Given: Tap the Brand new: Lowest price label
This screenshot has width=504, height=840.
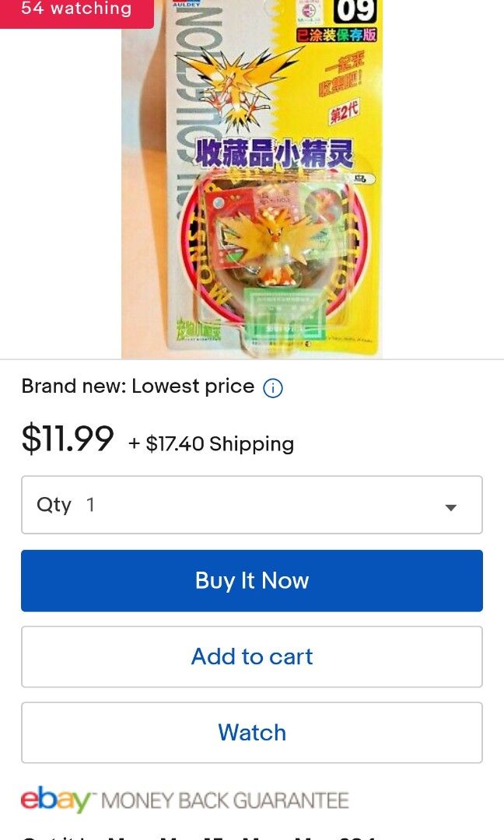Looking at the screenshot, I should (138, 387).
